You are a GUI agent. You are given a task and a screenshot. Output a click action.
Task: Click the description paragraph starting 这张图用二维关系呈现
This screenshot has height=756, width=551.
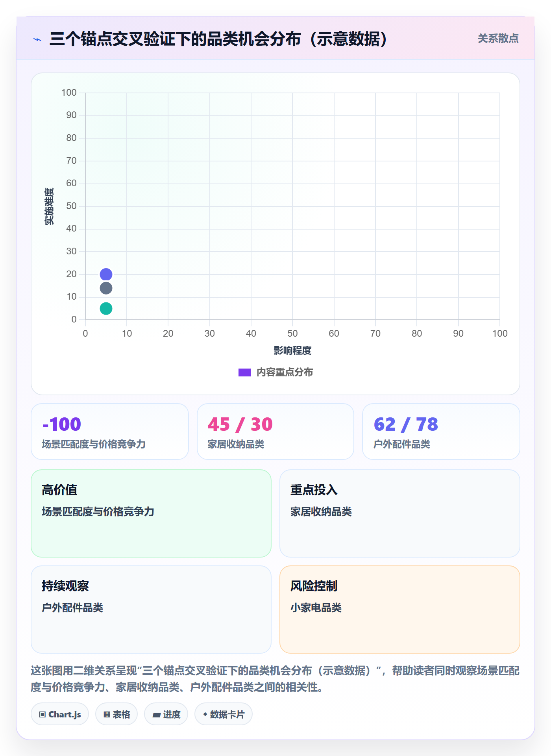(x=275, y=678)
